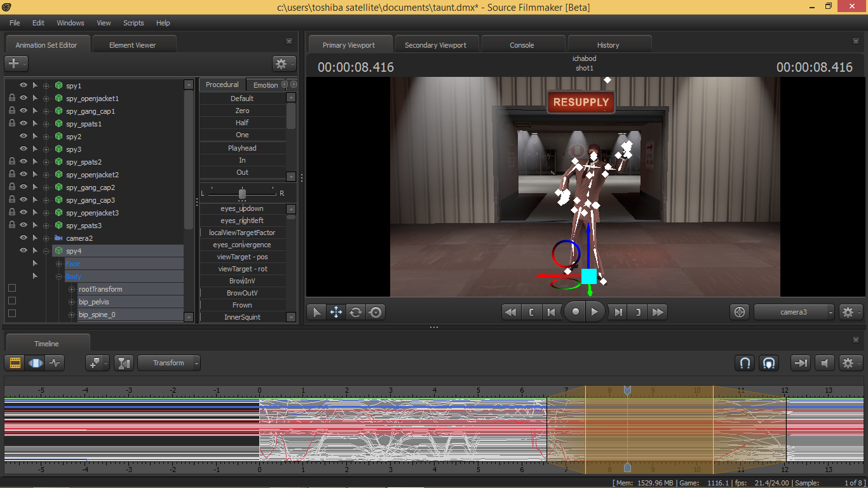Mute audio with the timeline speaker icon

825,363
